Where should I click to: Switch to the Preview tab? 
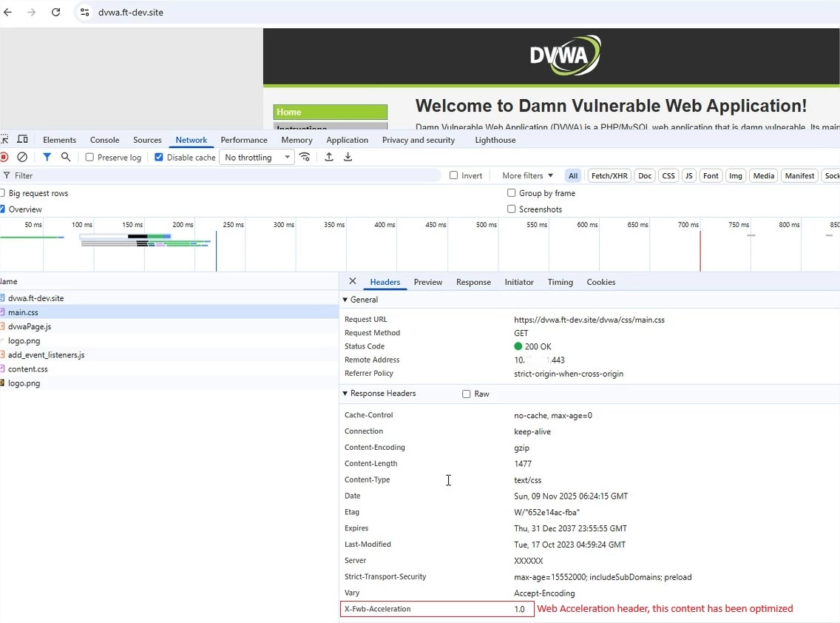point(428,282)
